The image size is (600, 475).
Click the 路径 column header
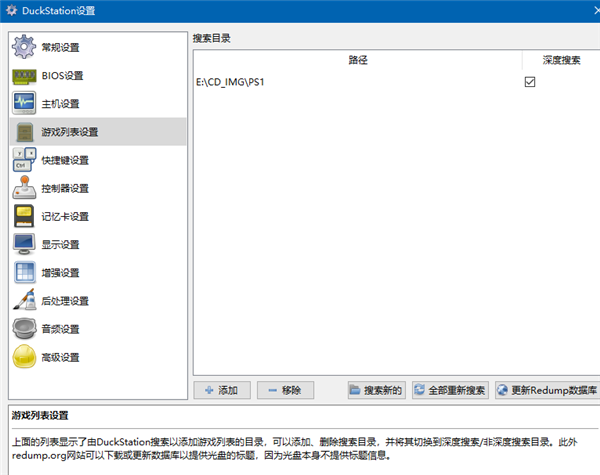[358, 60]
